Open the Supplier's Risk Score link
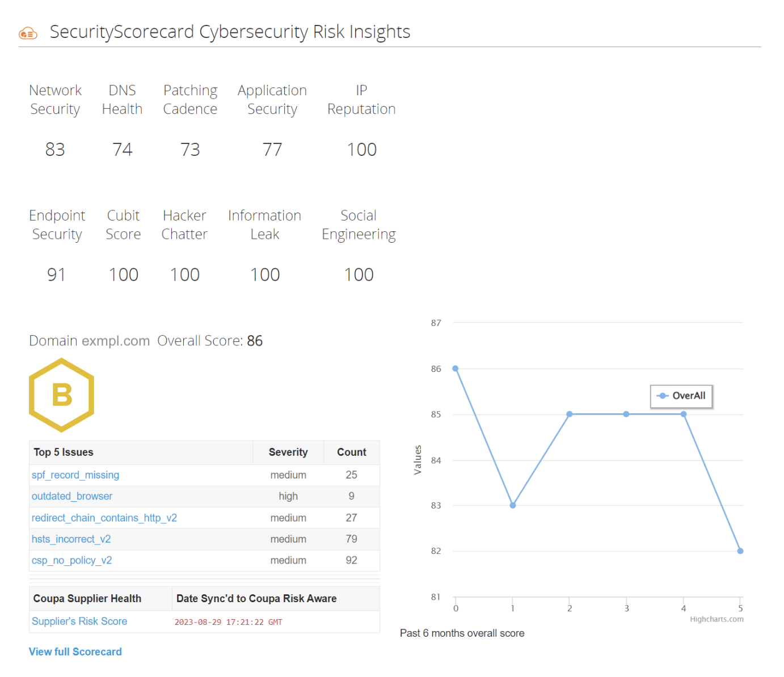The width and height of the screenshot is (784, 677). (79, 621)
